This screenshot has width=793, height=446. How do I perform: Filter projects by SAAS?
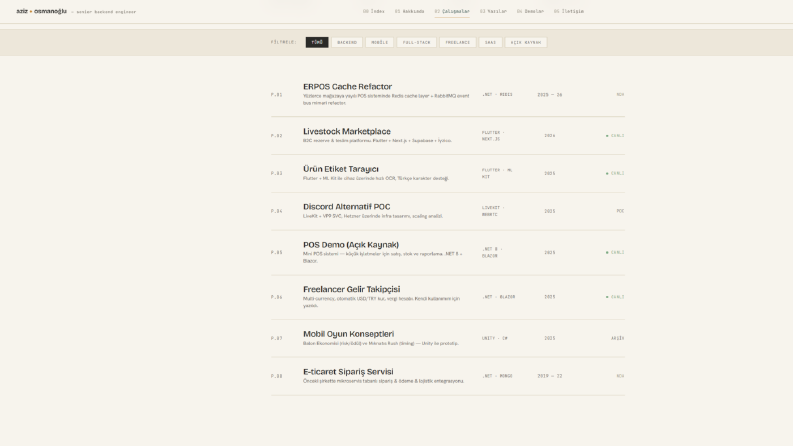[x=491, y=42]
